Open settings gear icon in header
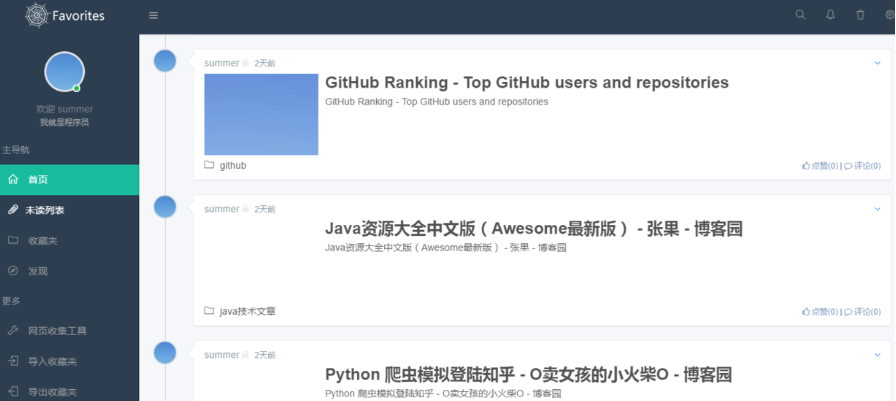896x401 pixels. coord(890,15)
